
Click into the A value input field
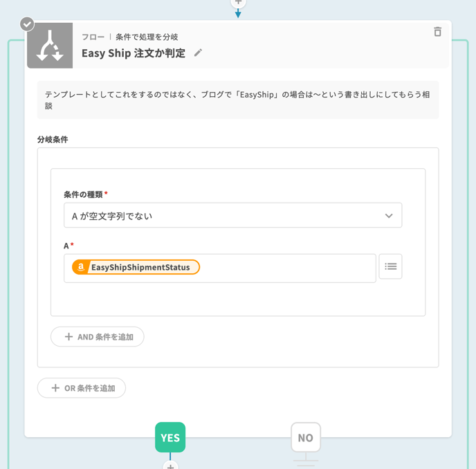tap(284, 268)
